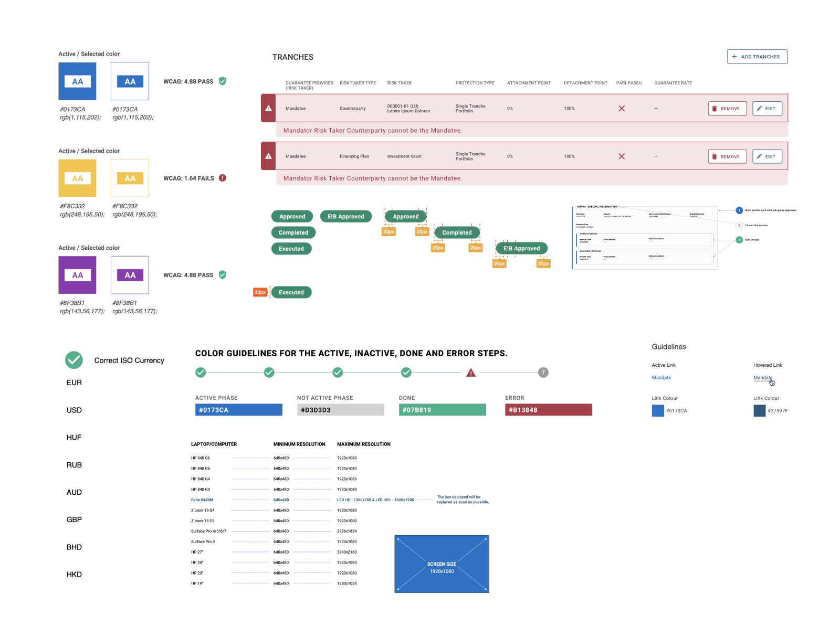Select HKD currency code
This screenshot has width=840, height=637.
(x=74, y=575)
